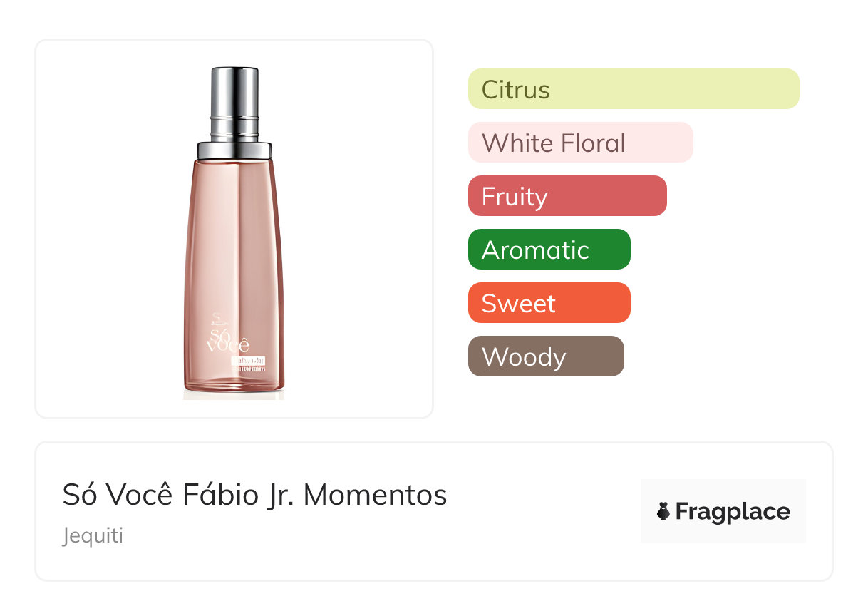This screenshot has width=868, height=616.
Task: Click the base of the perfume bottle
Action: point(234,389)
